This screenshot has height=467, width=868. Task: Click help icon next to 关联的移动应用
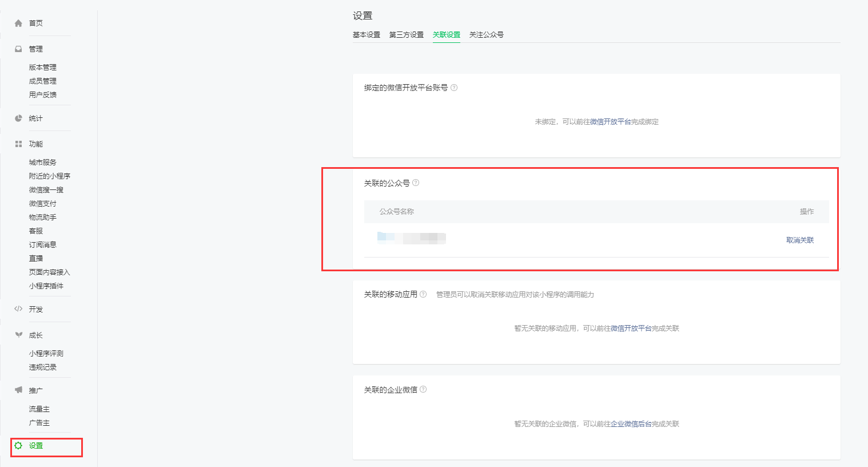423,294
